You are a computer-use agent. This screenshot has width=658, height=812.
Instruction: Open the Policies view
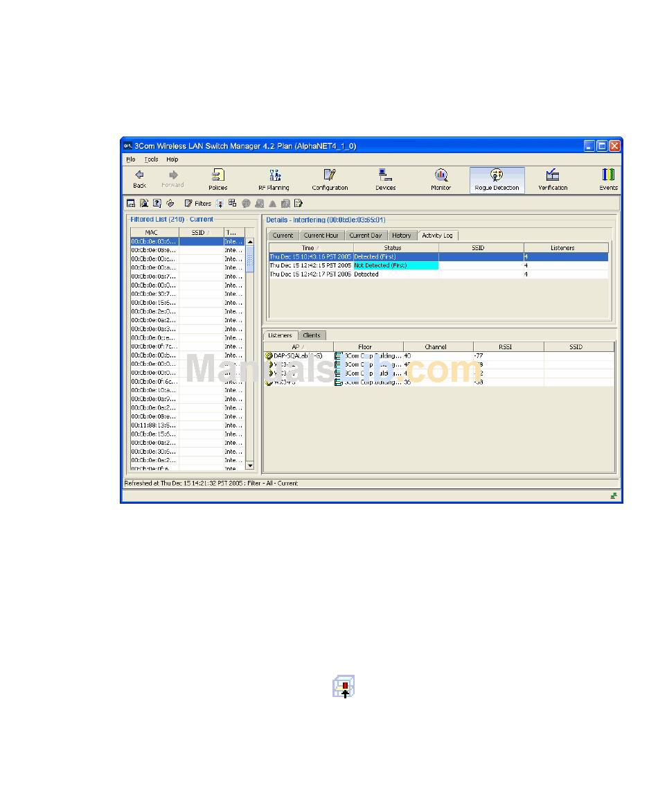click(x=218, y=179)
